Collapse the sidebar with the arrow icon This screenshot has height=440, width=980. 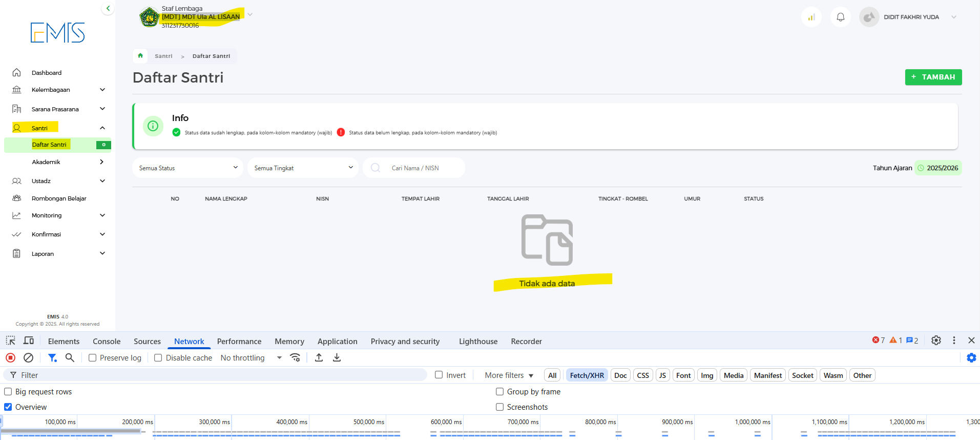click(108, 8)
